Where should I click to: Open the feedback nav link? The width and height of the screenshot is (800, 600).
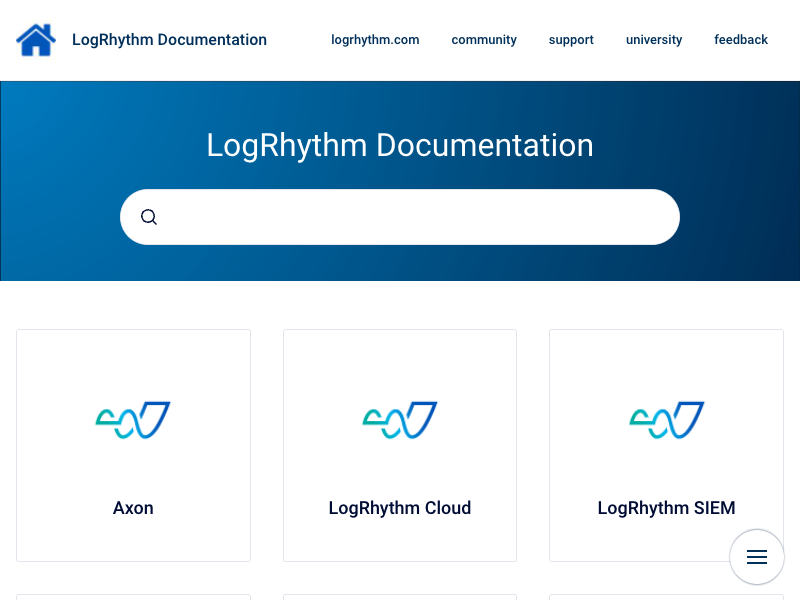(x=741, y=40)
